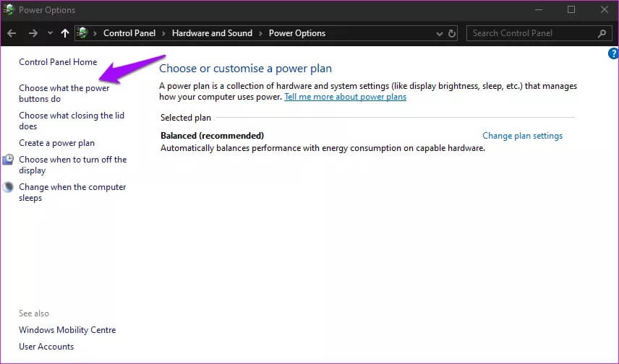The width and height of the screenshot is (619, 364).
Task: Open Windows Mobility Centre link
Action: (x=67, y=330)
